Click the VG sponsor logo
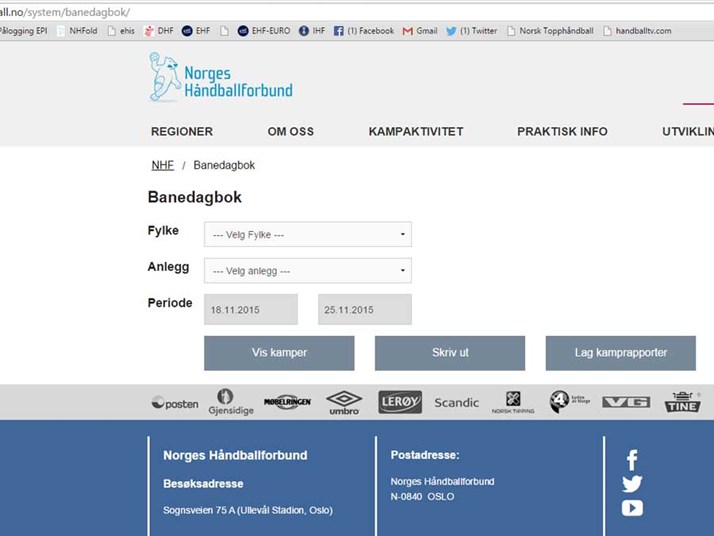The height and width of the screenshot is (536, 714). tap(626, 402)
